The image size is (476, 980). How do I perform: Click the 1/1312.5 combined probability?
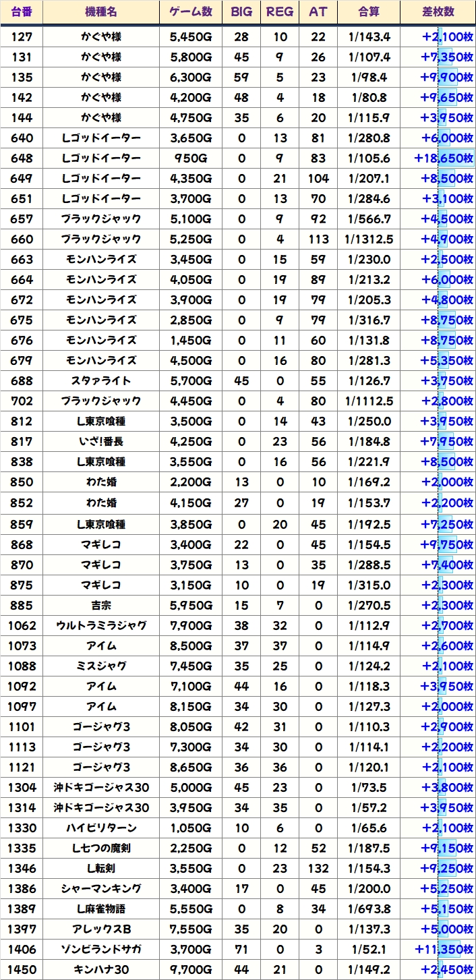[369, 239]
